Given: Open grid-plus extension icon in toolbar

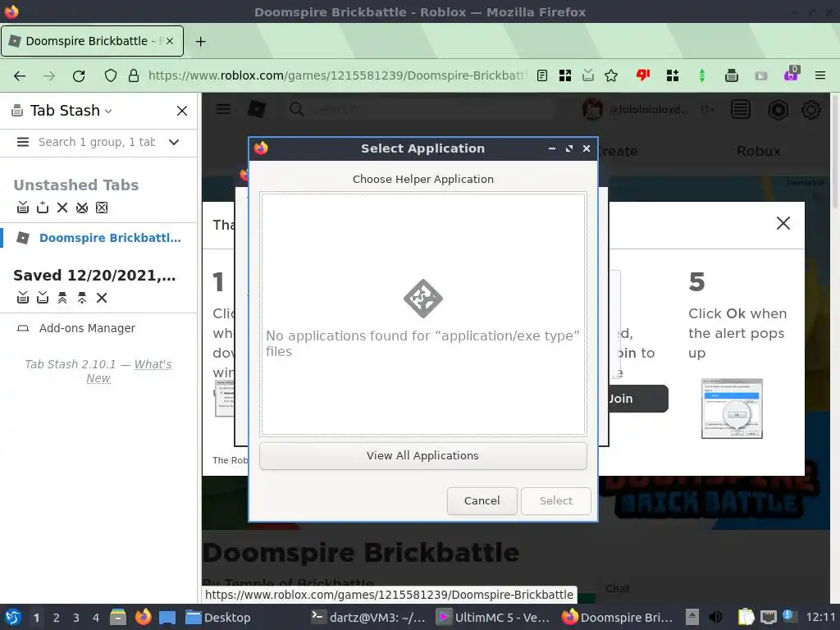Looking at the screenshot, I should click(x=673, y=75).
